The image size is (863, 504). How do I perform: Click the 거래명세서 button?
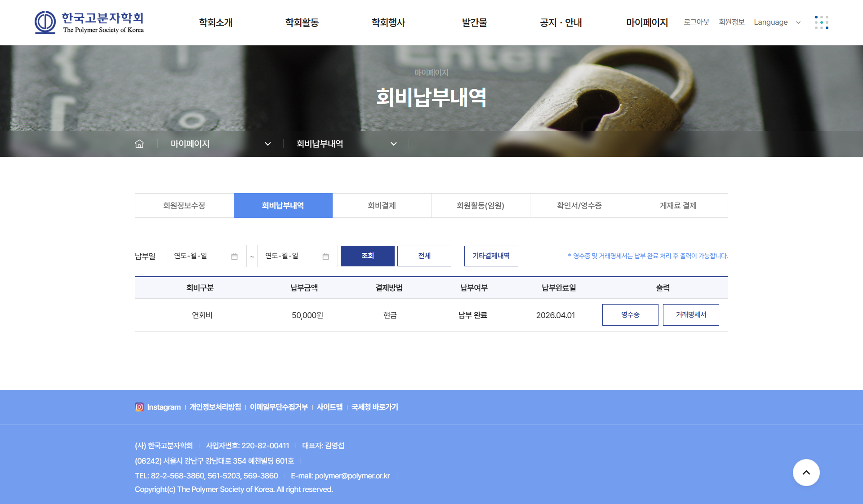pyautogui.click(x=690, y=315)
